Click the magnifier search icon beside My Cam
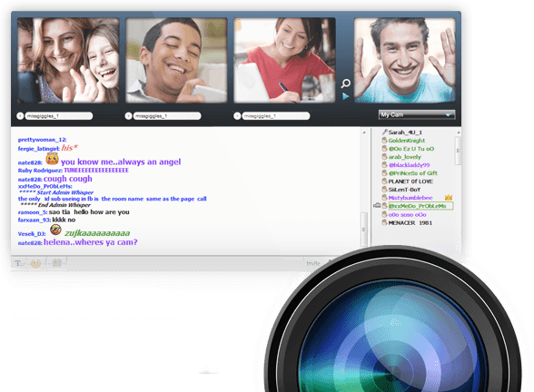The width and height of the screenshot is (534, 392). click(346, 83)
